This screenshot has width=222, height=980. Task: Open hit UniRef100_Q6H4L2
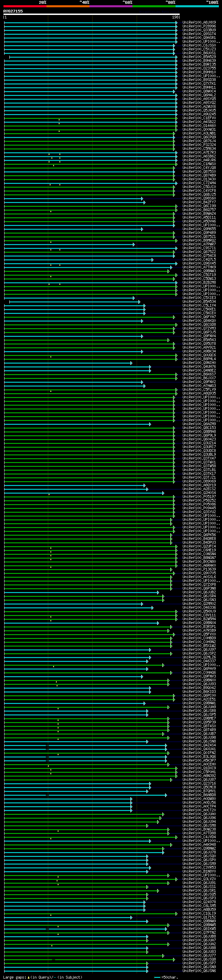click(x=199, y=95)
